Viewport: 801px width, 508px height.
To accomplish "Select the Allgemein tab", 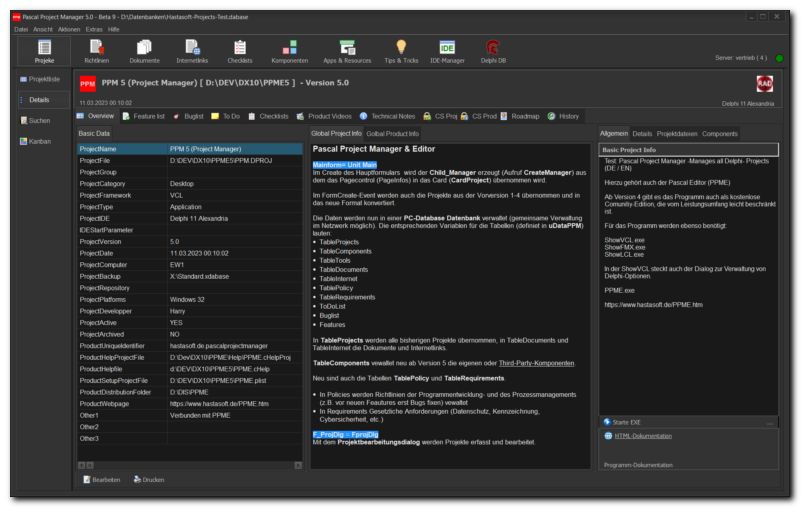I will point(614,133).
